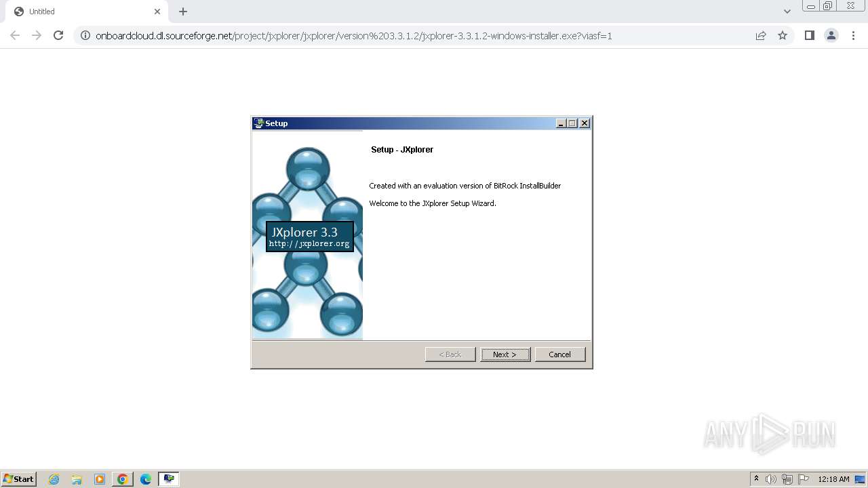Reload the current page
This screenshot has height=488, width=868.
pos(58,35)
